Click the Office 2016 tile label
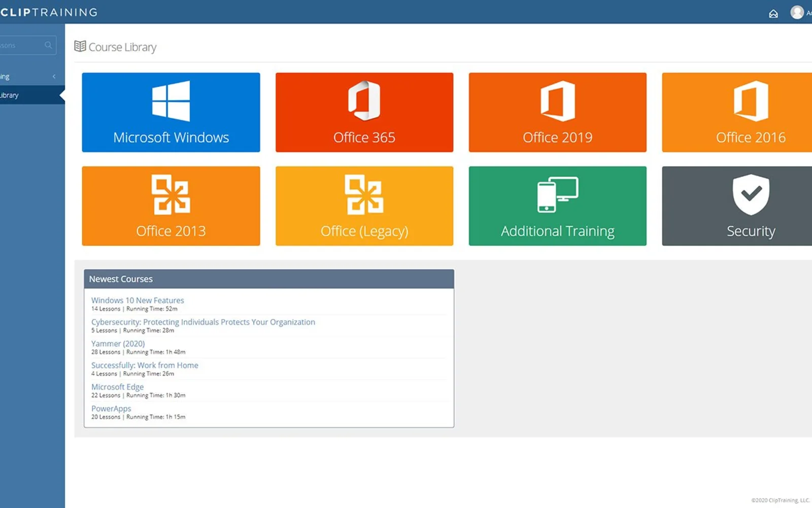Screen dimensions: 812x508 point(751,137)
